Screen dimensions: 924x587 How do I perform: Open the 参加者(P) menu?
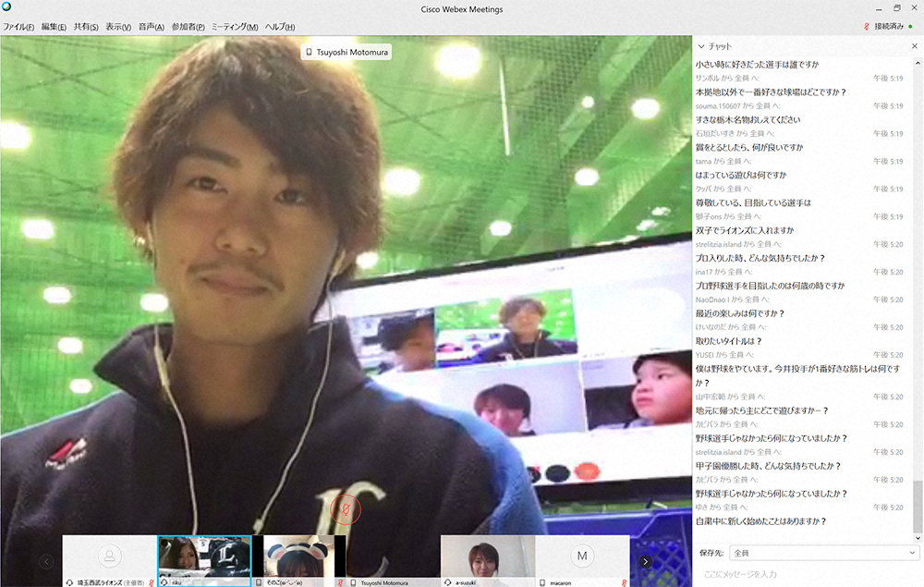click(188, 27)
